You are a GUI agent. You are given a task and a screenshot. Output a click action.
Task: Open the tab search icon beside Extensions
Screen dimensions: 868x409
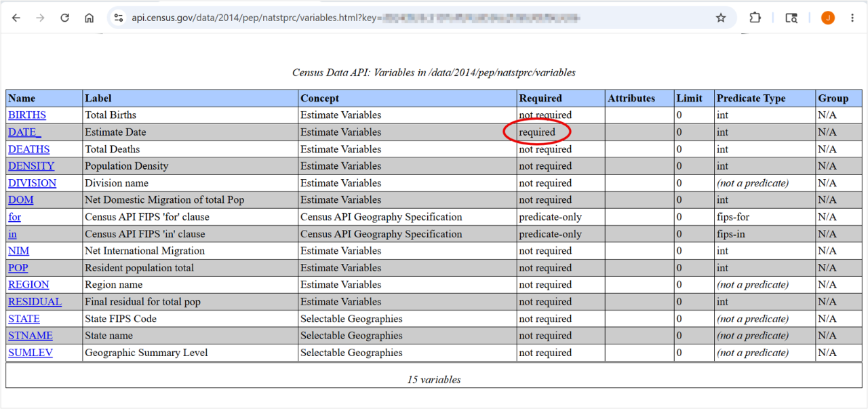(x=791, y=18)
